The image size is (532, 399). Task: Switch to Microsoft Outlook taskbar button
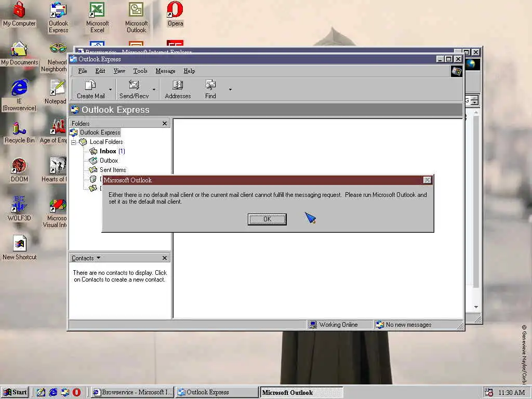(302, 392)
